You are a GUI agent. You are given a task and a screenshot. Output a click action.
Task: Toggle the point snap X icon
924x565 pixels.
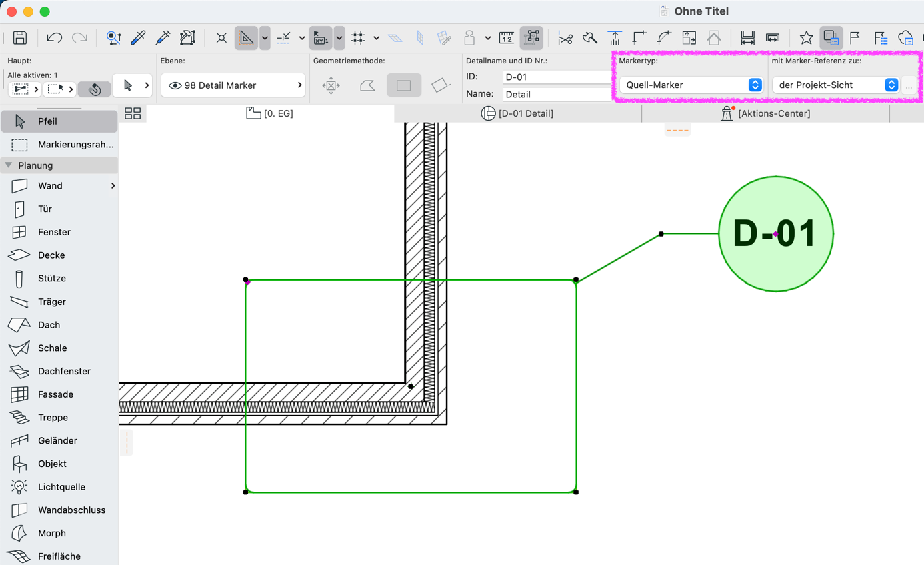click(x=221, y=38)
